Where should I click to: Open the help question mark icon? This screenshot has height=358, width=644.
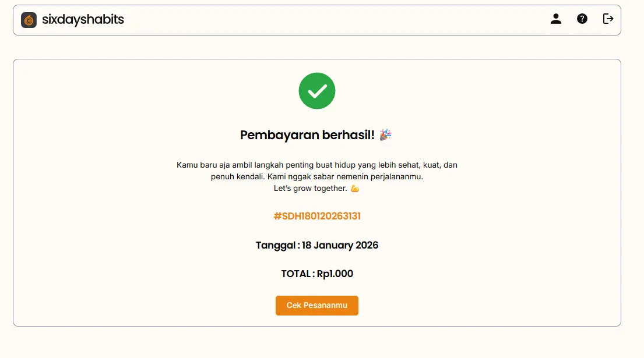click(582, 19)
